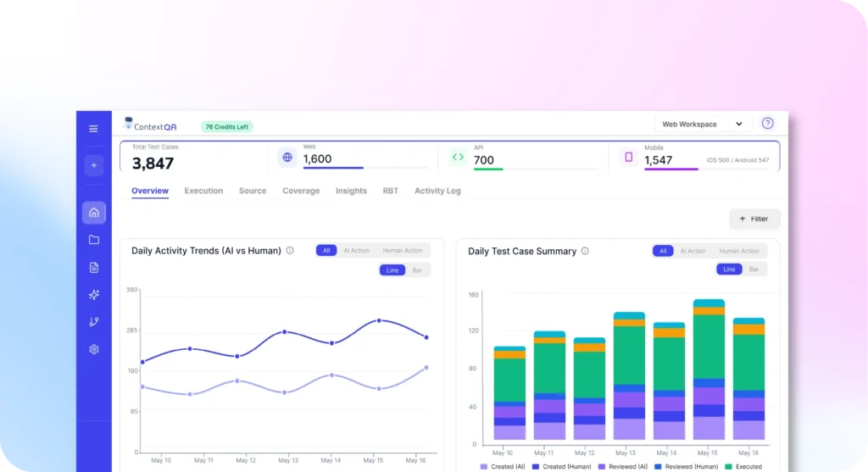Switch to the Execution tab

[203, 191]
